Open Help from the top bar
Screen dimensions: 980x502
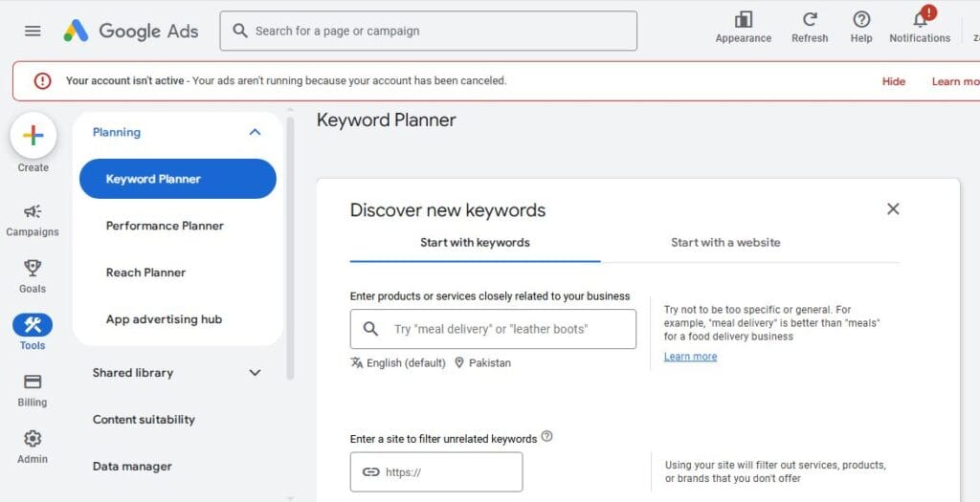tap(861, 20)
